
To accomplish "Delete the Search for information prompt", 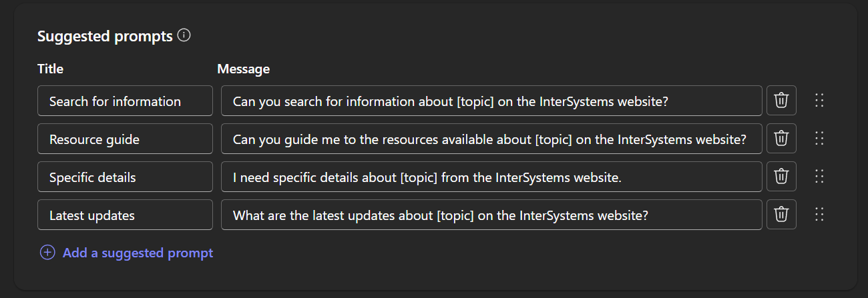I will coord(781,101).
